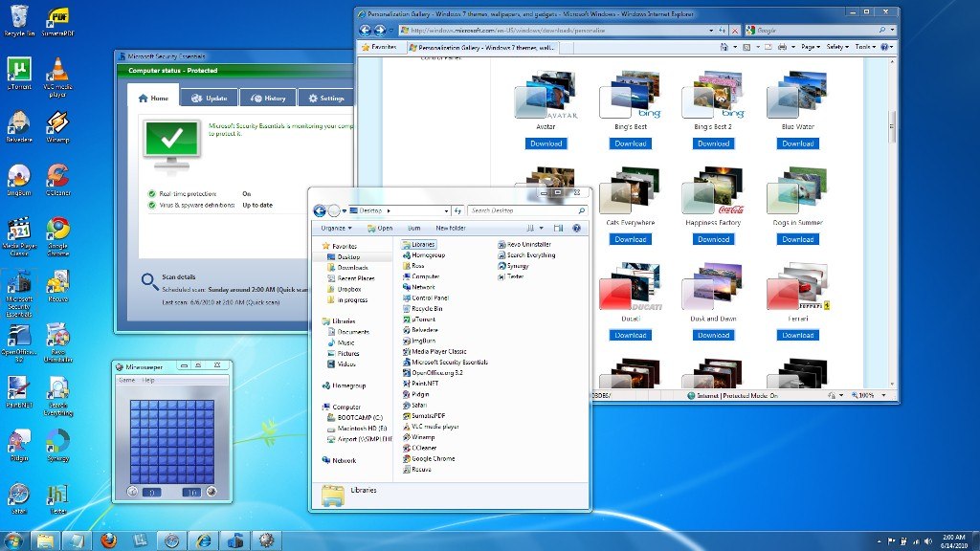Expand the Computer node in the navigation pane
This screenshot has width=980, height=551.
323,406
